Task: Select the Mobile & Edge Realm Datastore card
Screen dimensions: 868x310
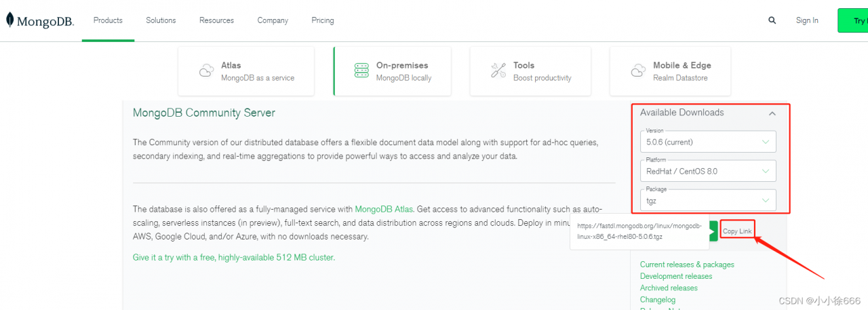Action: 670,71
